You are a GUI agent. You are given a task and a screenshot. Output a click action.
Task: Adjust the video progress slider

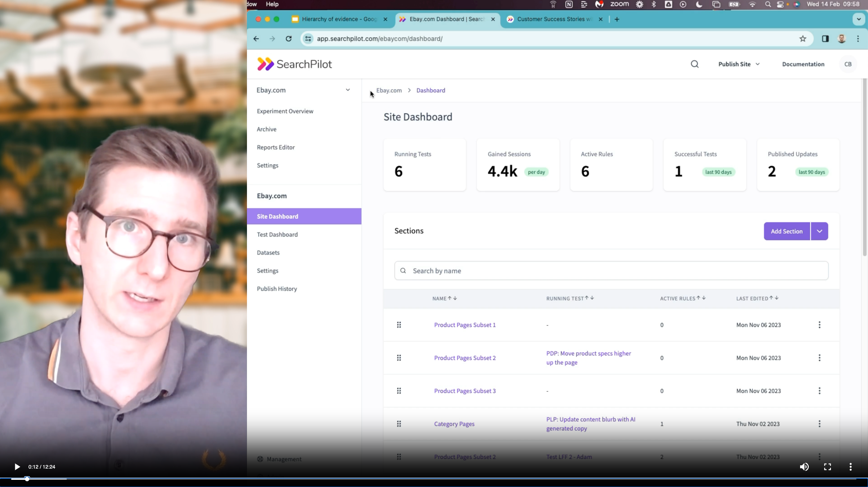pyautogui.click(x=27, y=479)
